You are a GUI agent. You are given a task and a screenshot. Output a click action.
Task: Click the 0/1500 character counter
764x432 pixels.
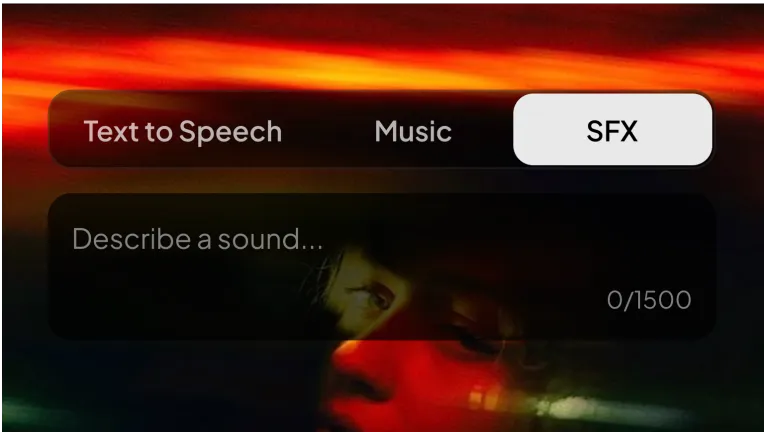pos(649,300)
